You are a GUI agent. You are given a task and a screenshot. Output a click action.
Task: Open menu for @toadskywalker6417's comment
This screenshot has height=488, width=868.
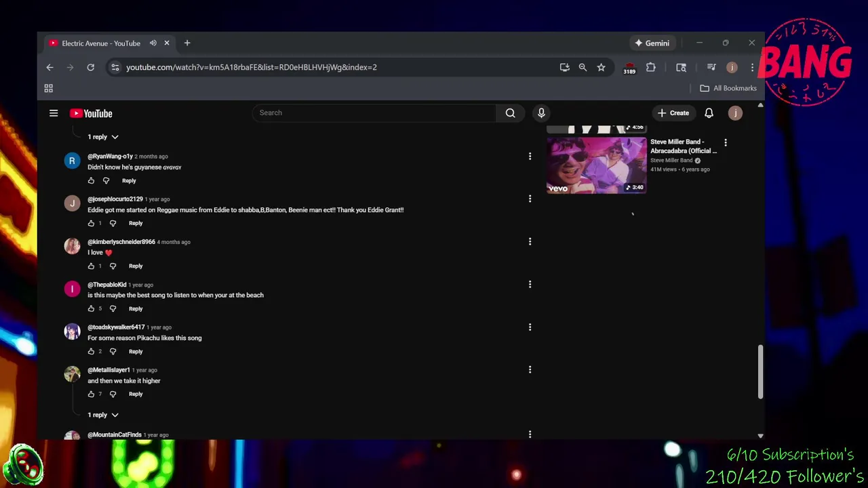coord(530,327)
